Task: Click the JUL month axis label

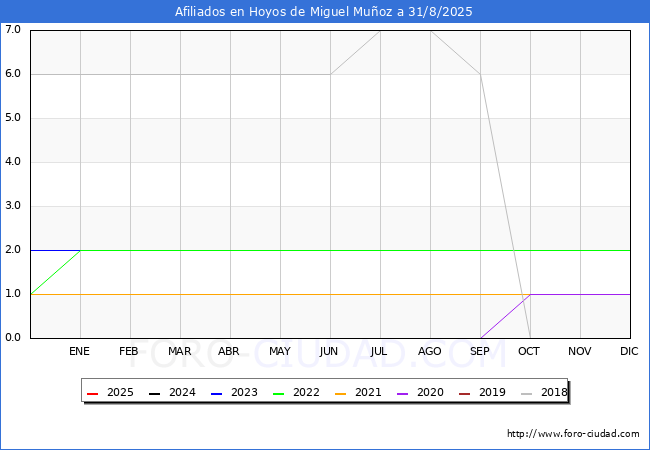Action: pyautogui.click(x=380, y=351)
